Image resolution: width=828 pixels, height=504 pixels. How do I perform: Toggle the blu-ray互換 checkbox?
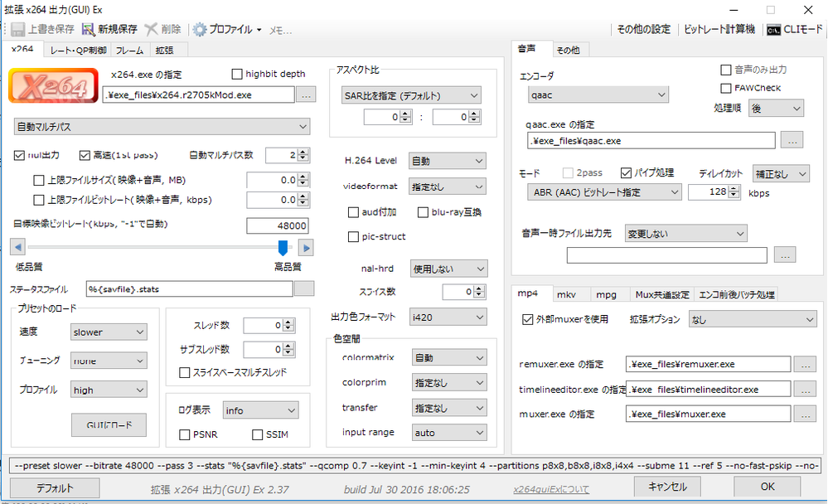click(x=424, y=212)
